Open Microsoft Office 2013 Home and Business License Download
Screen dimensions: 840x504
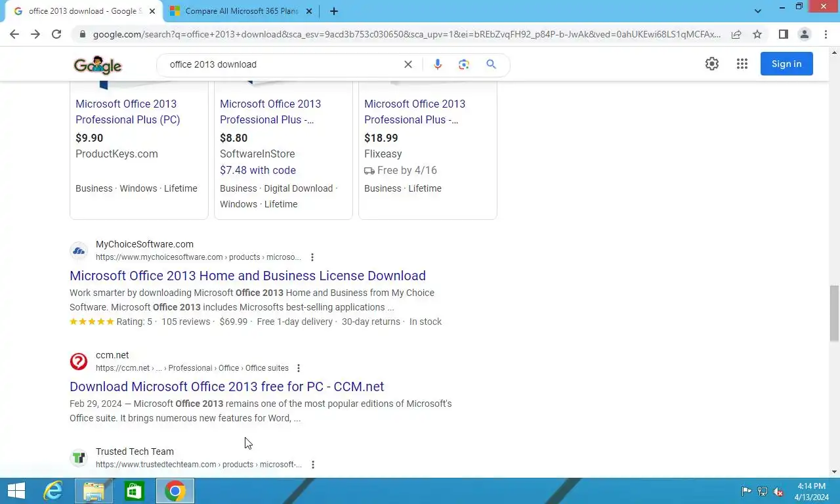tap(247, 276)
